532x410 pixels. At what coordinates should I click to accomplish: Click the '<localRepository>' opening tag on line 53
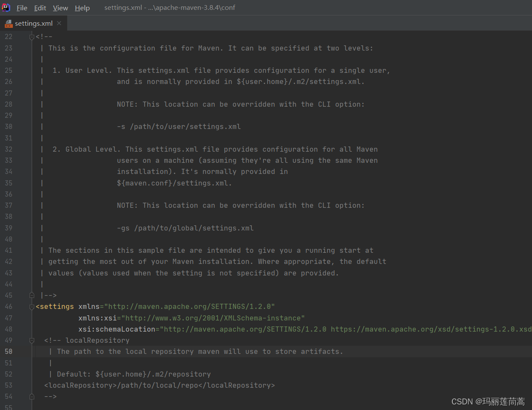pos(80,385)
